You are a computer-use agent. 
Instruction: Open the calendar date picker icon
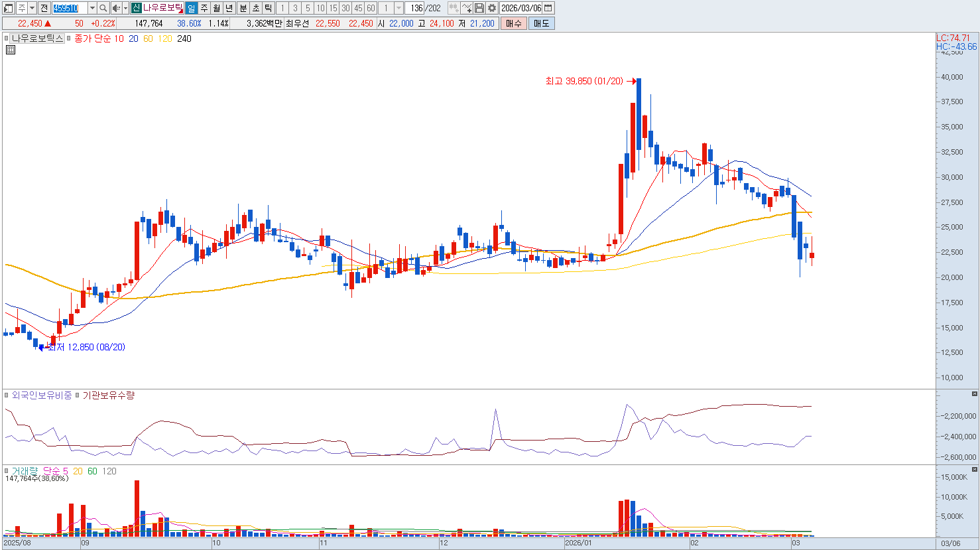pos(548,8)
